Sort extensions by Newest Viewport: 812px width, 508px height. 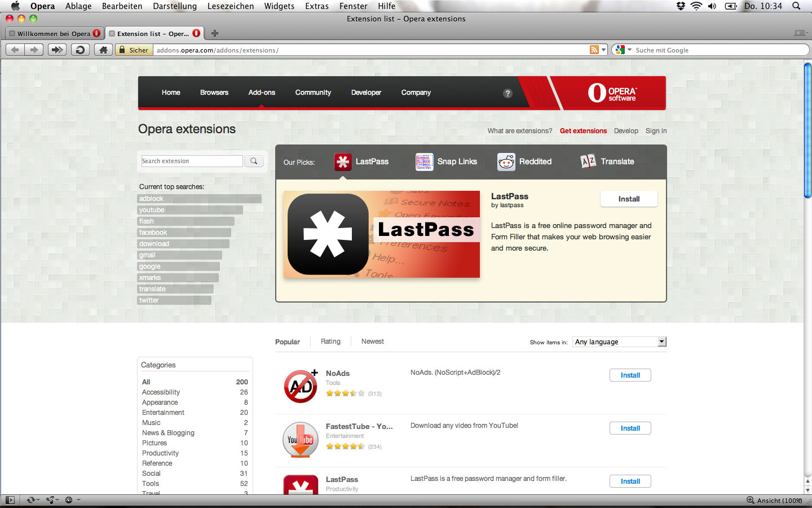(x=372, y=341)
